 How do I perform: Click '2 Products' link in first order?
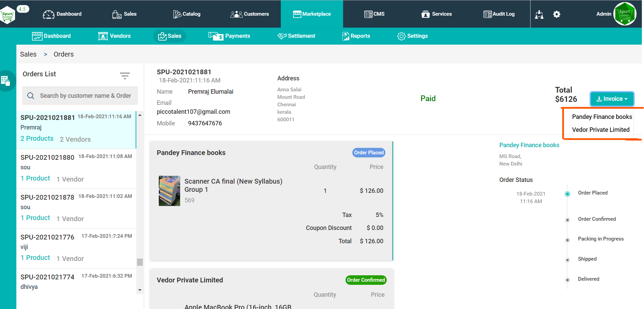[37, 138]
